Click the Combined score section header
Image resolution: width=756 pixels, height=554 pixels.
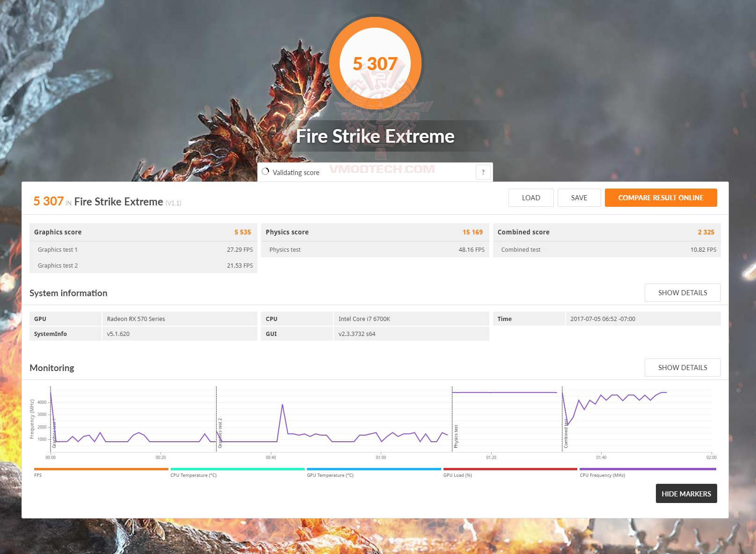coord(523,232)
